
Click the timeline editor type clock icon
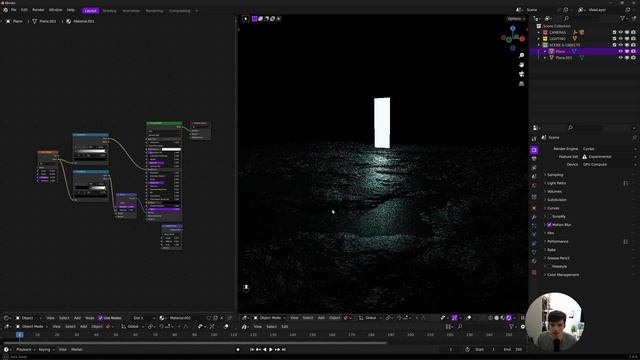pyautogui.click(x=6, y=349)
